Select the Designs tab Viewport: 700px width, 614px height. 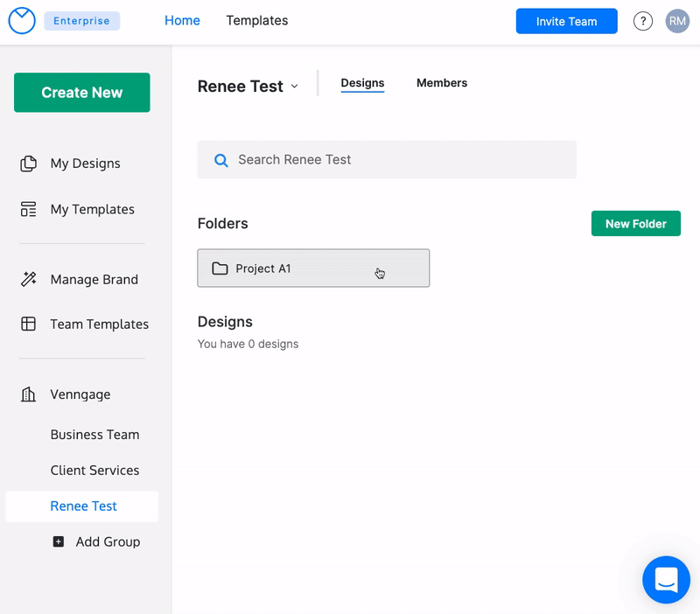(x=362, y=83)
